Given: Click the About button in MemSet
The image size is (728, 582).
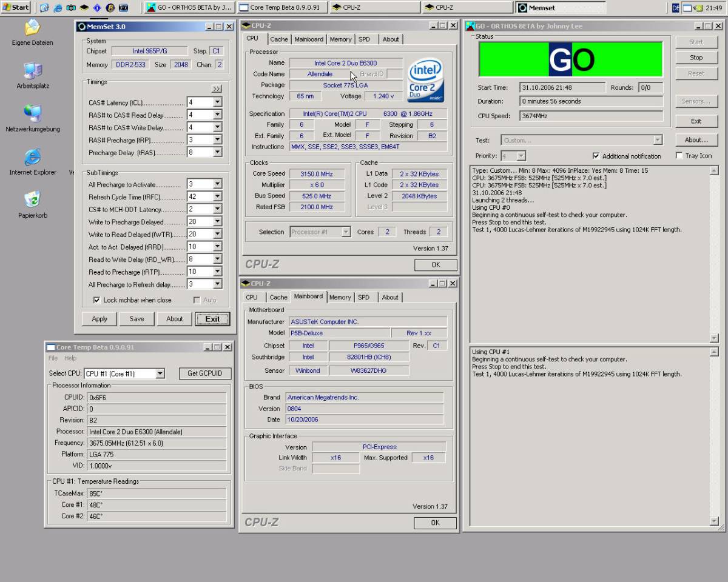Looking at the screenshot, I should click(175, 319).
